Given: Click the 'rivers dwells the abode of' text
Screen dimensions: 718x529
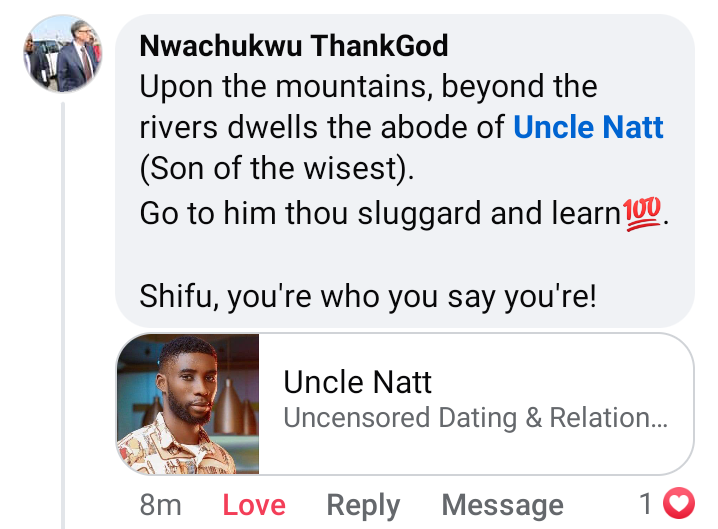Looking at the screenshot, I should 322,128.
